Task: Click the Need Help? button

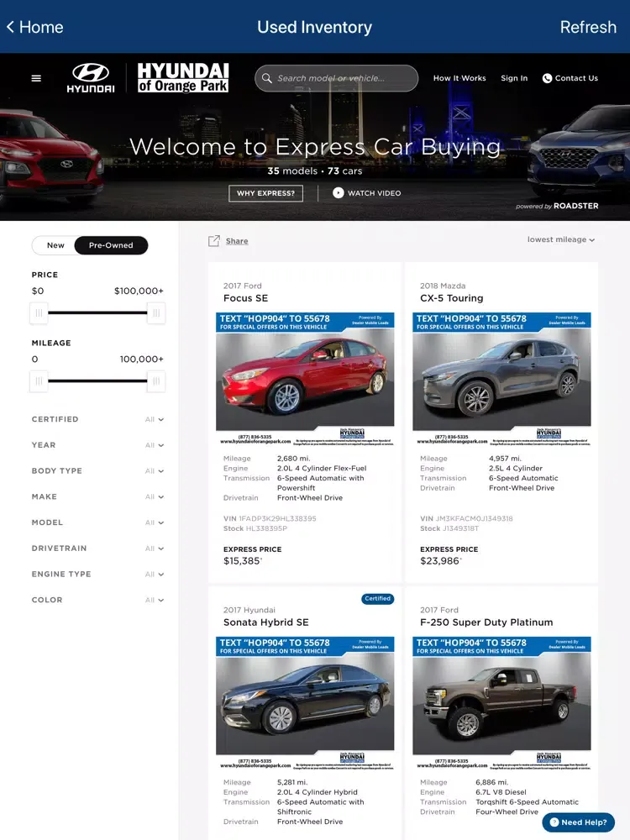Action: click(579, 822)
